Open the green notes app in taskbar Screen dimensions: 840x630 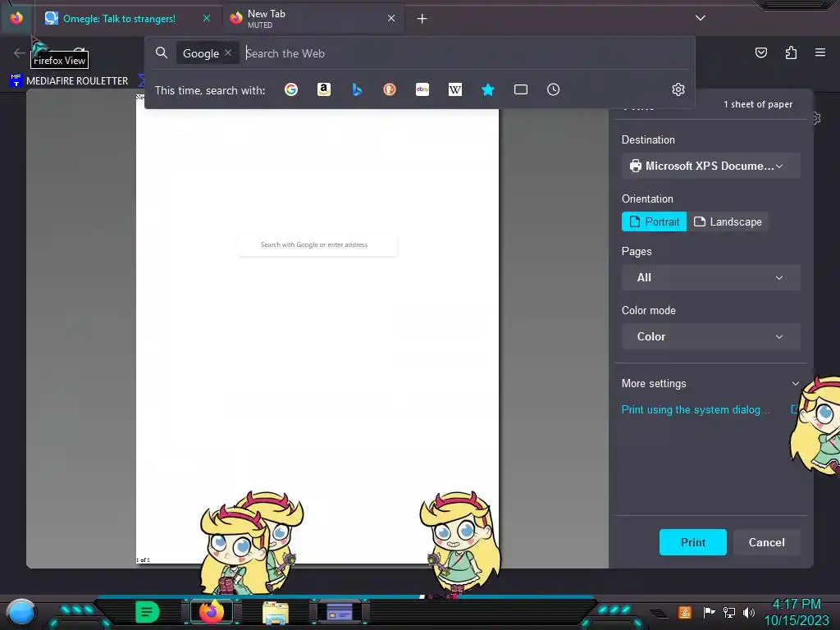pos(148,612)
